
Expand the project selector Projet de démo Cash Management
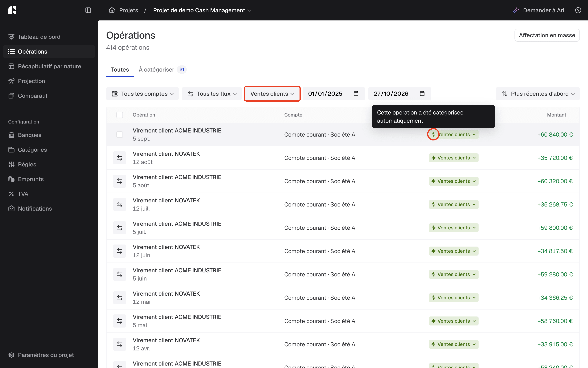pyautogui.click(x=202, y=10)
